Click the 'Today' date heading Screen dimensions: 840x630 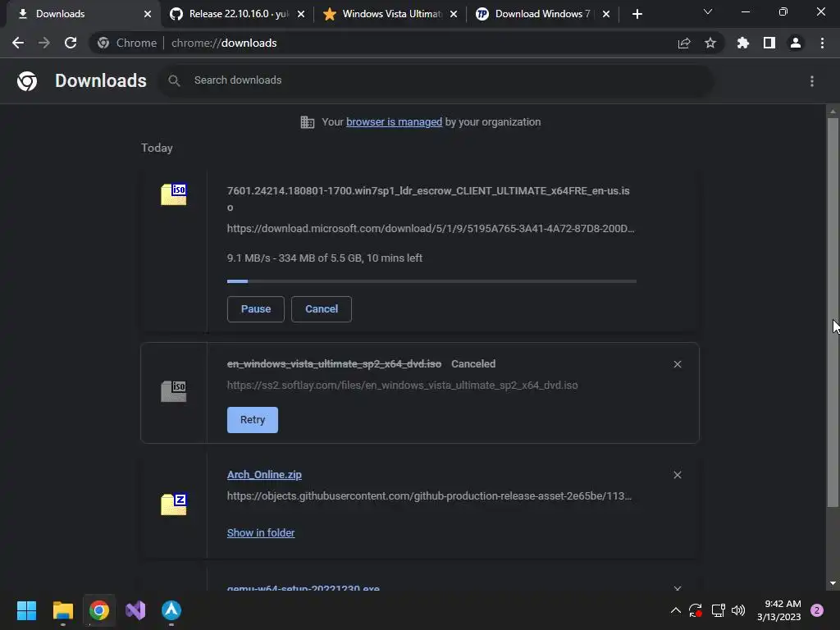pyautogui.click(x=157, y=148)
